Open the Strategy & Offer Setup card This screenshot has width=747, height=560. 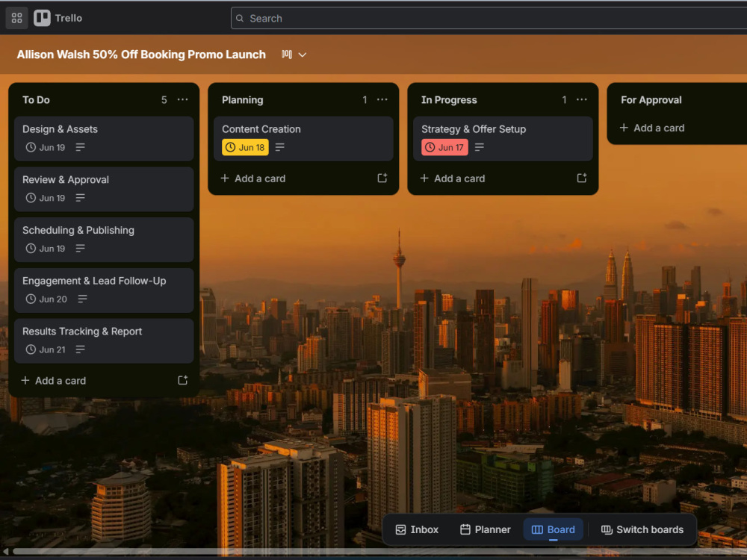[x=503, y=139]
